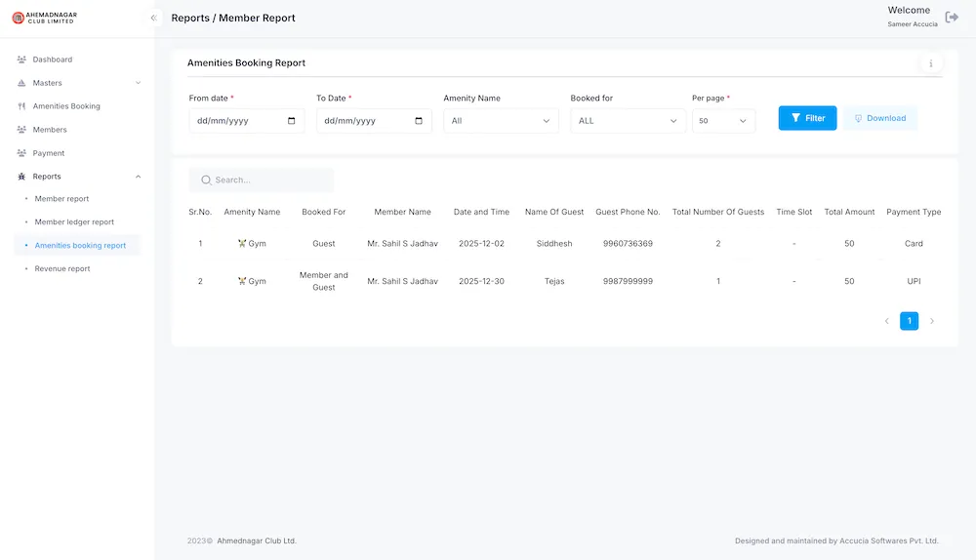The height and width of the screenshot is (560, 976).
Task: Click the date 2025-12-02
Action: [x=481, y=244]
